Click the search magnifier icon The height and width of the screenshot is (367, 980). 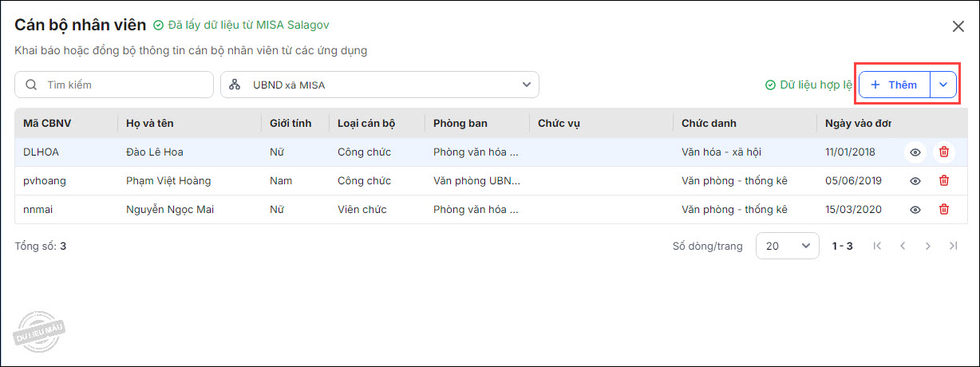click(x=31, y=85)
